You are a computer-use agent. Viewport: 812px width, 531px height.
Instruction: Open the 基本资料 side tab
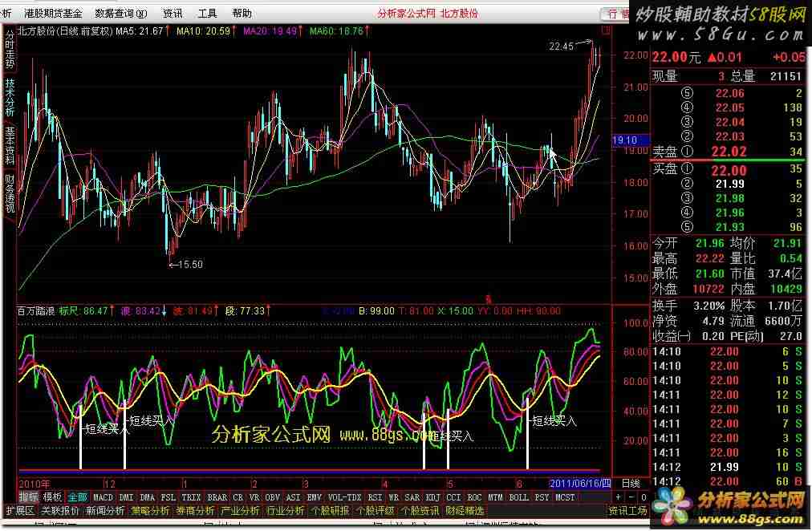10,146
